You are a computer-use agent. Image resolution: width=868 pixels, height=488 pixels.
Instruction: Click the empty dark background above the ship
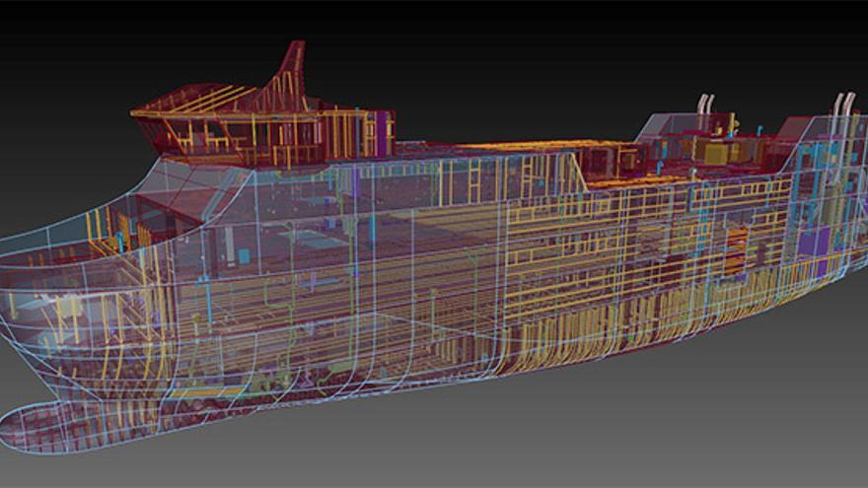(x=493, y=49)
